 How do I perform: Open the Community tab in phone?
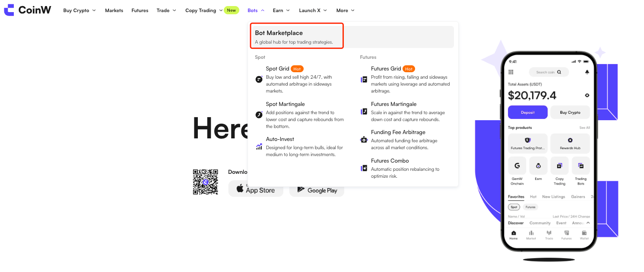click(x=540, y=223)
